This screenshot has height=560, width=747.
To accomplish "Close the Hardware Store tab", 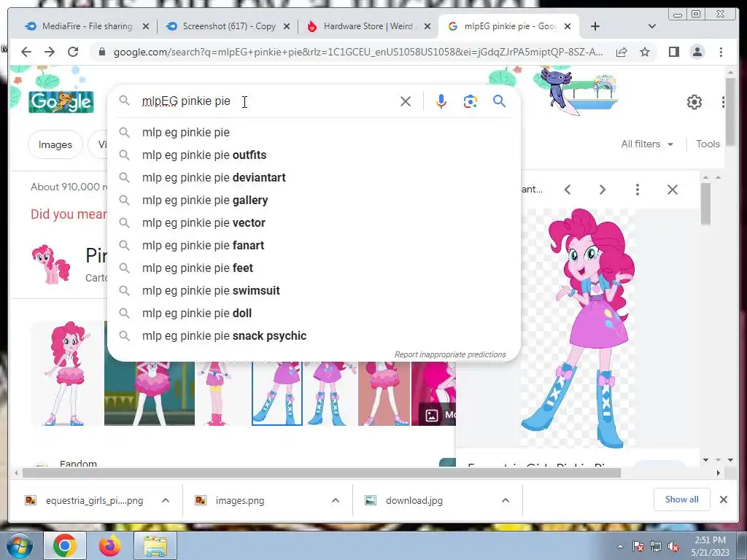I will click(427, 27).
